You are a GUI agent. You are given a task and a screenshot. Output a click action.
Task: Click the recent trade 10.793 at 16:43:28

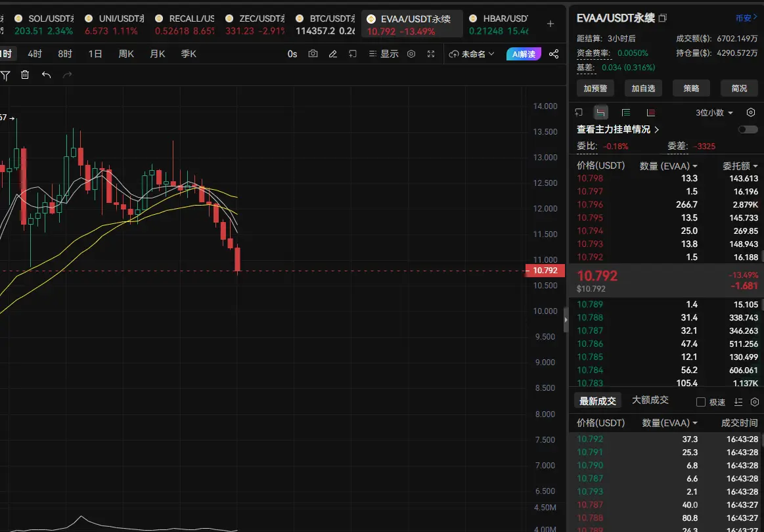667,491
